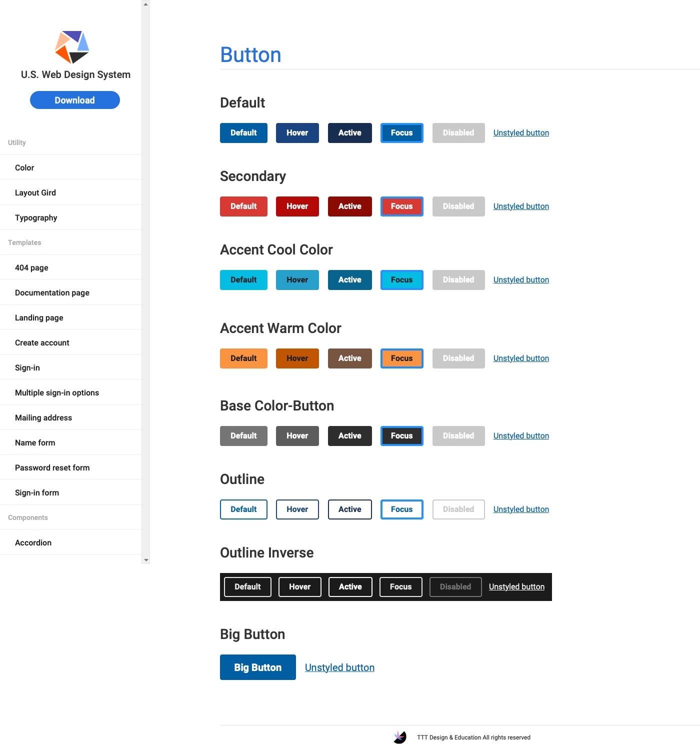
Task: Go to Typography in the sidebar
Action: (36, 217)
